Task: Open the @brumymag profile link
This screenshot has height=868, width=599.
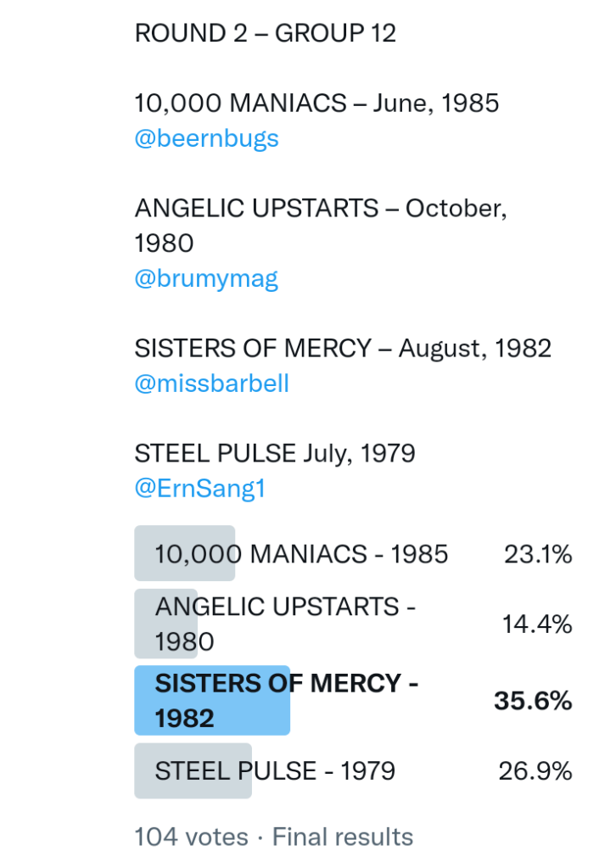Action: (x=206, y=278)
